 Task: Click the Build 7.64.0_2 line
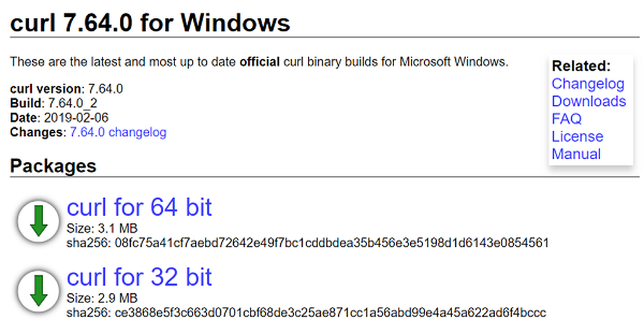click(53, 103)
